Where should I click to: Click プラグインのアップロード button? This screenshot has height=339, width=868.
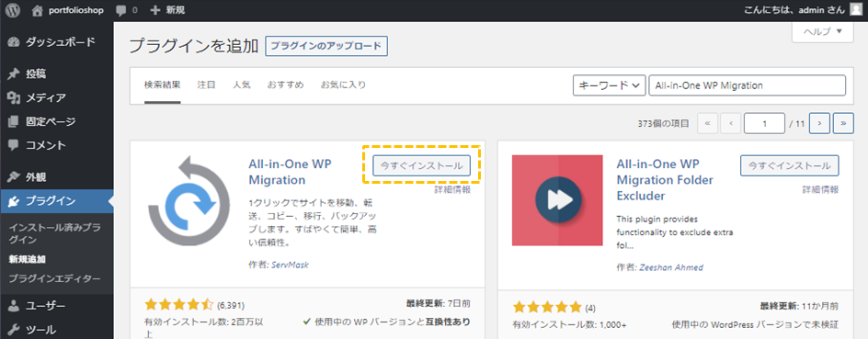click(x=326, y=47)
